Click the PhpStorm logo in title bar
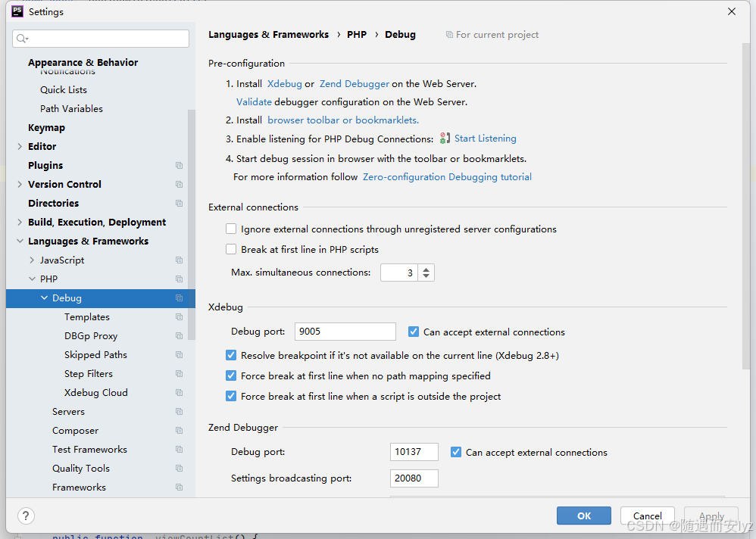Screen dimensions: 756x539 click(x=17, y=11)
